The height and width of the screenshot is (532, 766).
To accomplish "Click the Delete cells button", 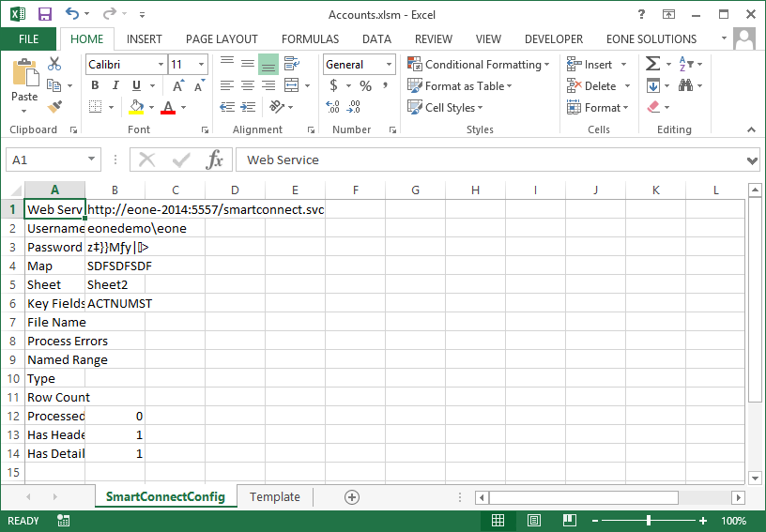I will point(592,86).
